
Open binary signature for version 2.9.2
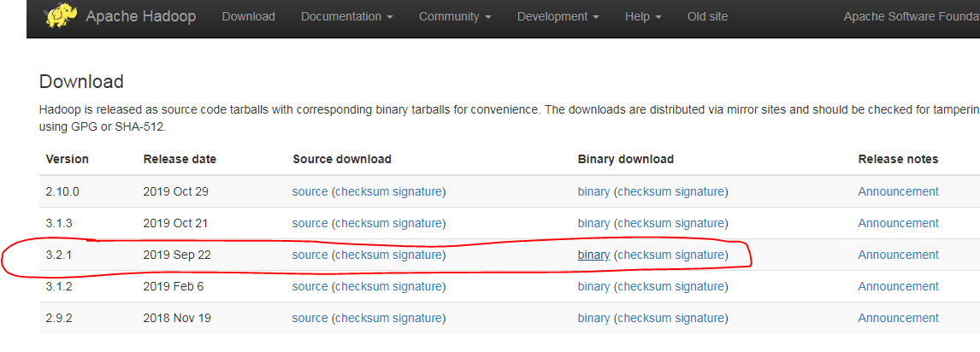click(x=700, y=319)
